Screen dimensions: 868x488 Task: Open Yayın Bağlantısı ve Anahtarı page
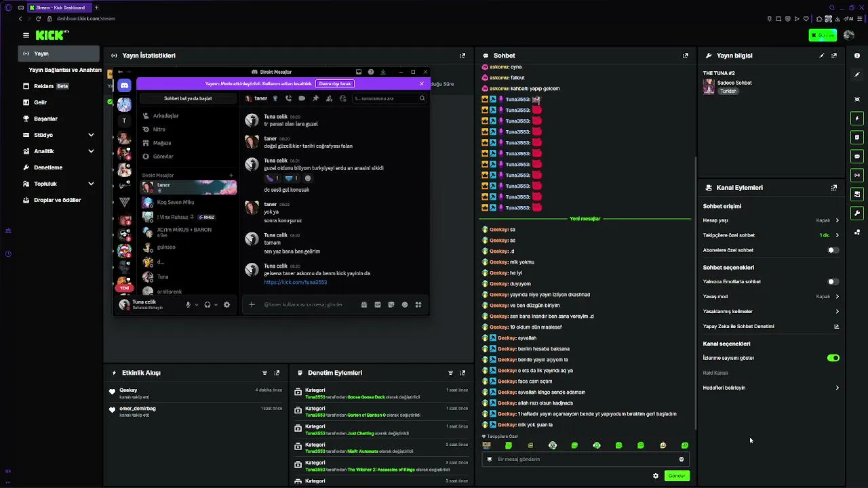65,70
